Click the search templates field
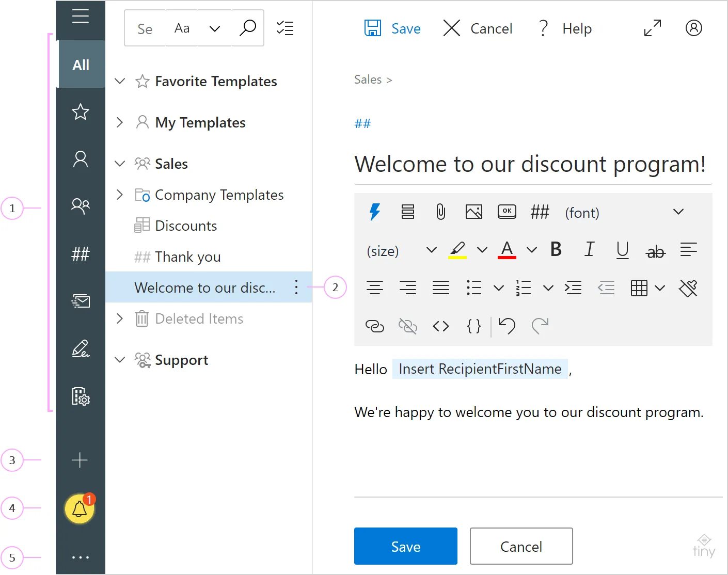Viewport: 728px width, 575px height. pyautogui.click(x=146, y=29)
